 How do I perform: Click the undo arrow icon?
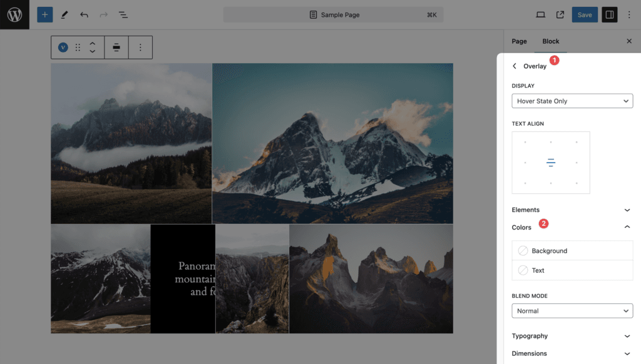(84, 14)
